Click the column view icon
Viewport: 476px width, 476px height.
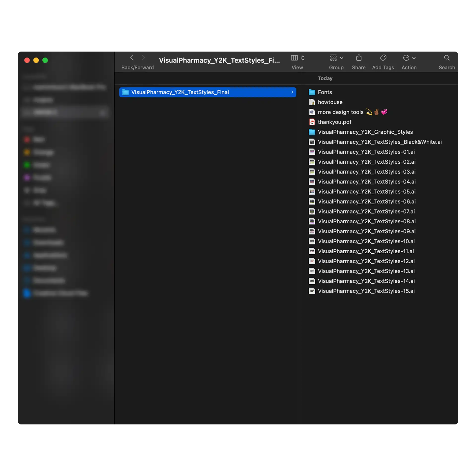pyautogui.click(x=294, y=58)
